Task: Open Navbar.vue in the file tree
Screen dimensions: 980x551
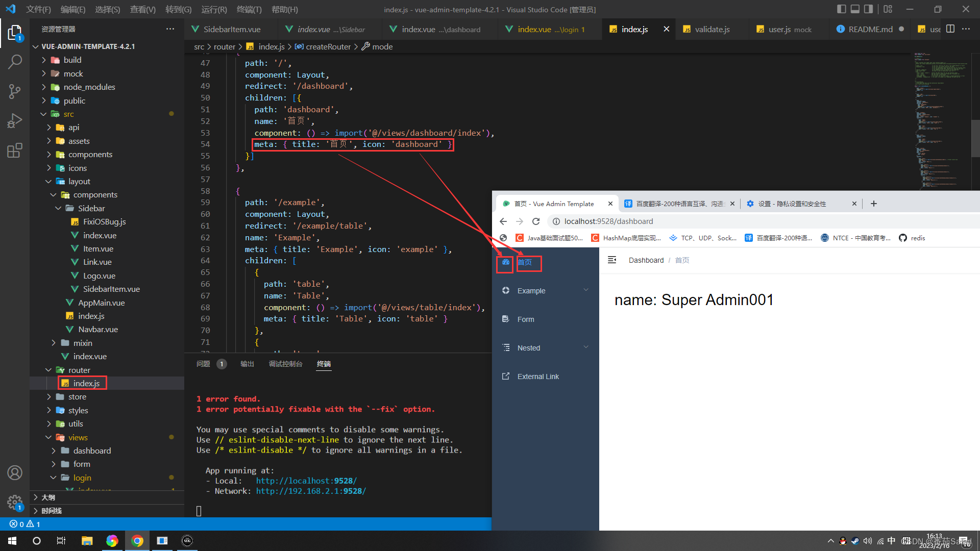Action: click(98, 329)
